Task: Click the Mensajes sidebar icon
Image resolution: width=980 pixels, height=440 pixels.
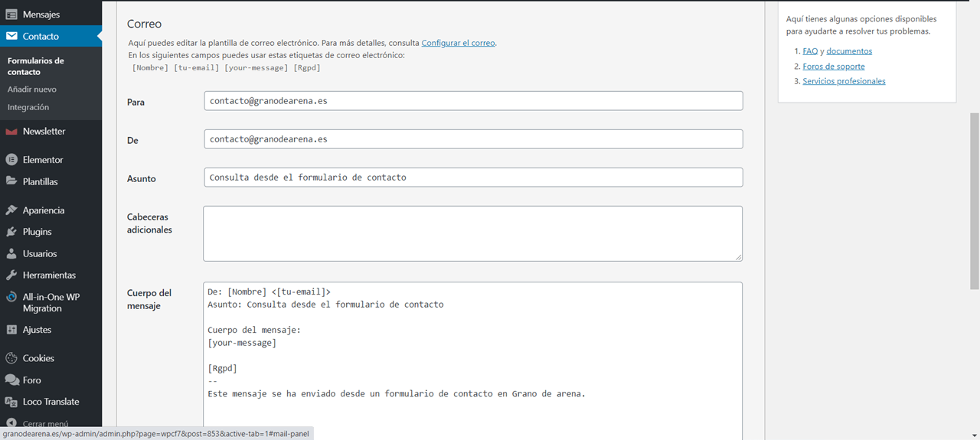Action: coord(11,15)
